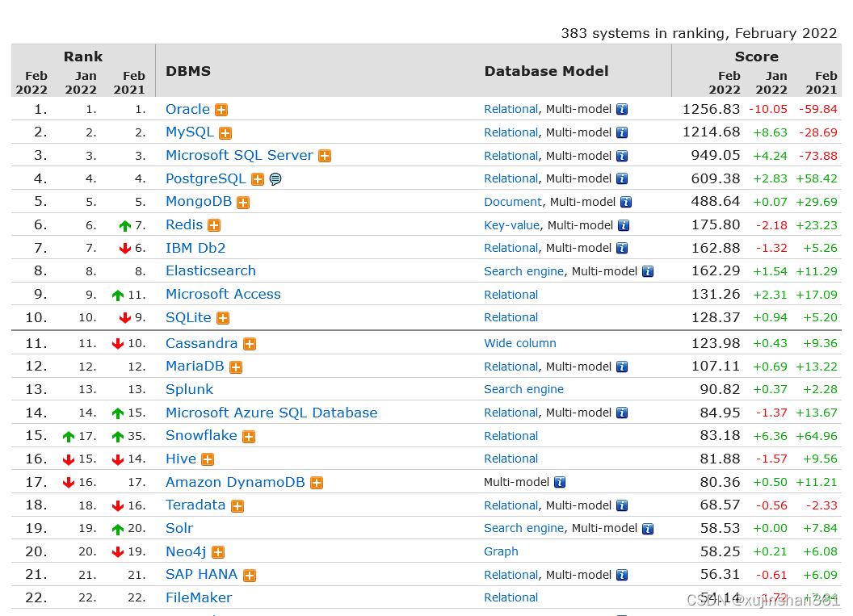Image resolution: width=853 pixels, height=616 pixels.
Task: Click the orange plus icon next to PostgreSQL
Action: 258,179
